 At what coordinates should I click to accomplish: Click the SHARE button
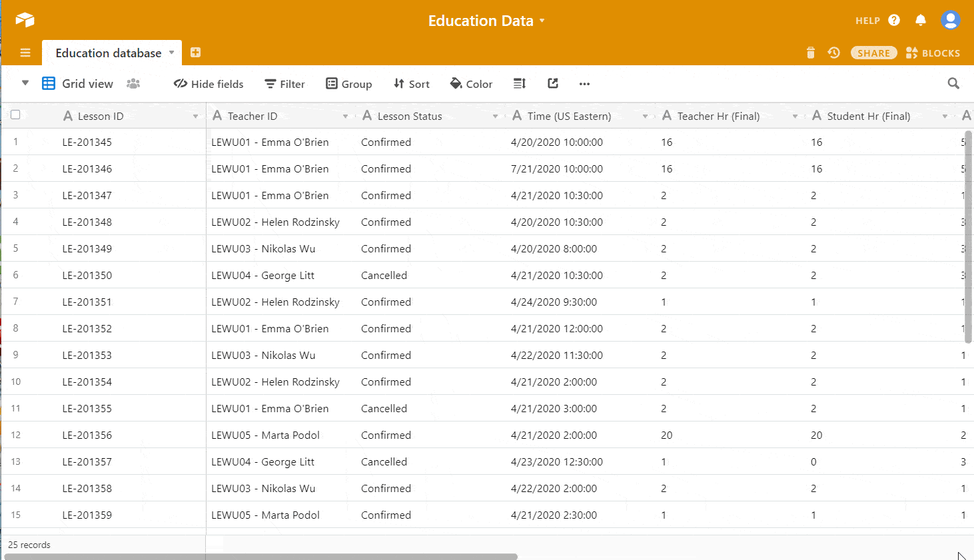click(x=873, y=53)
